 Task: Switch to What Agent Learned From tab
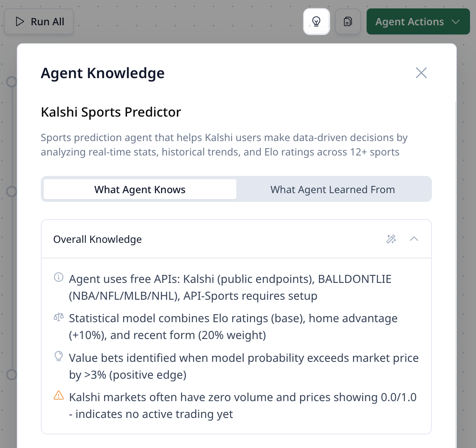click(333, 190)
